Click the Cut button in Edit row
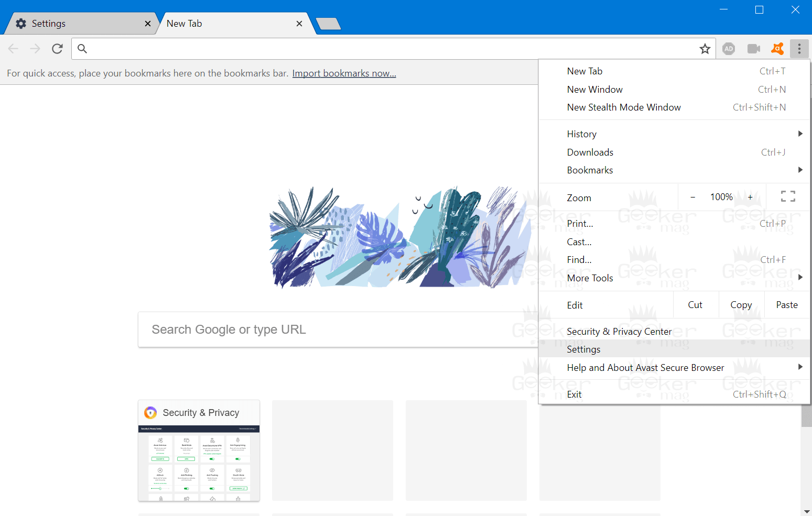The height and width of the screenshot is (516, 812). [696, 305]
